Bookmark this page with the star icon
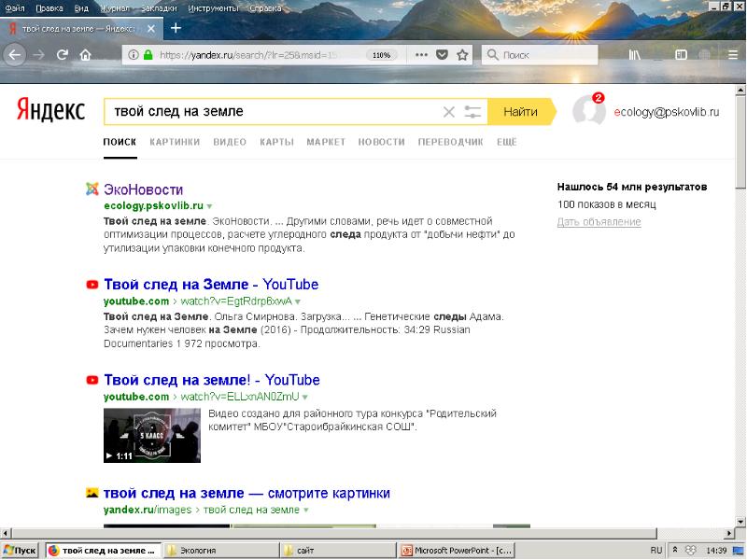Viewport: 747px width, 560px height. tap(462, 55)
